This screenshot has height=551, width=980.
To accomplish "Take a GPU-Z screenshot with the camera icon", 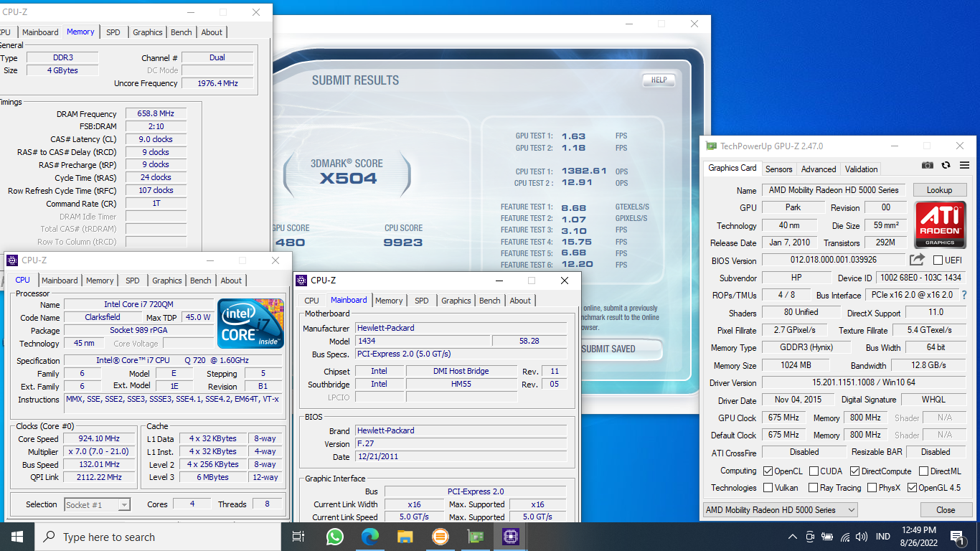I will point(928,165).
